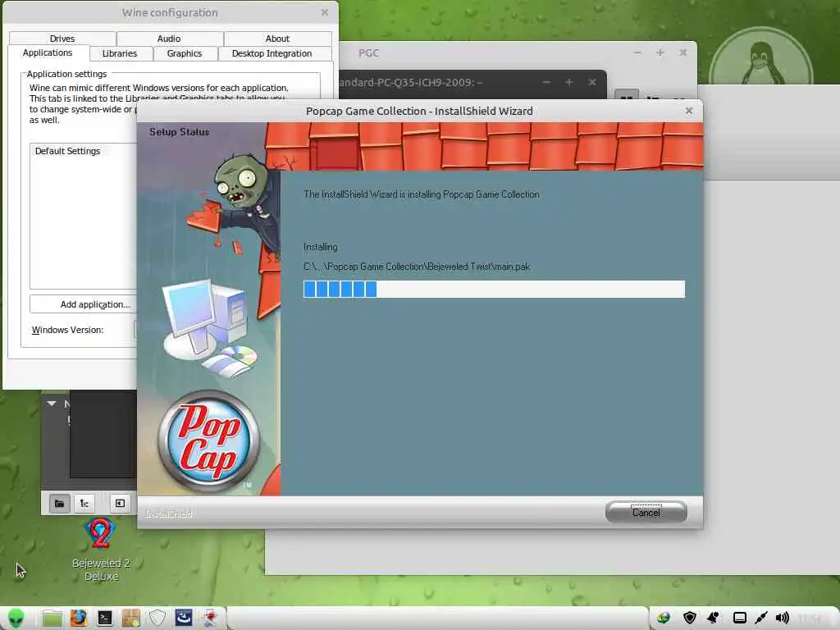Open the Drives tab in Wine configuration
Screen dimensions: 840x630
coord(62,39)
